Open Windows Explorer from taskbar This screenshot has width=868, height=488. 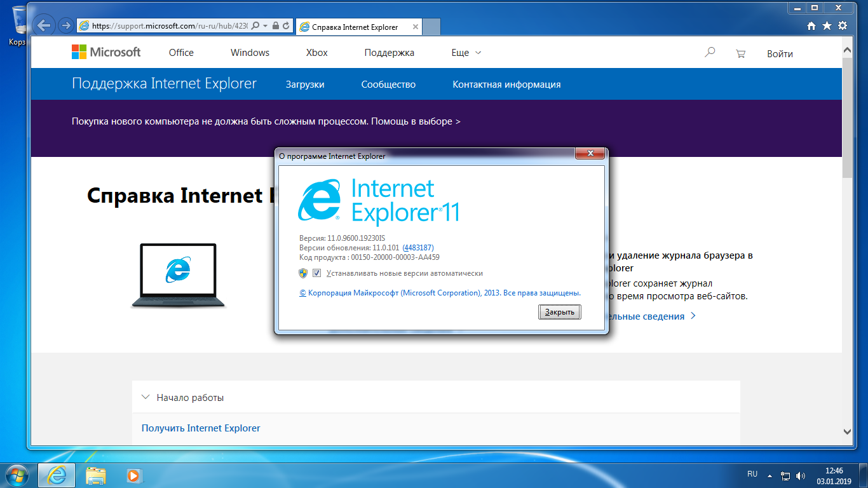(96, 475)
